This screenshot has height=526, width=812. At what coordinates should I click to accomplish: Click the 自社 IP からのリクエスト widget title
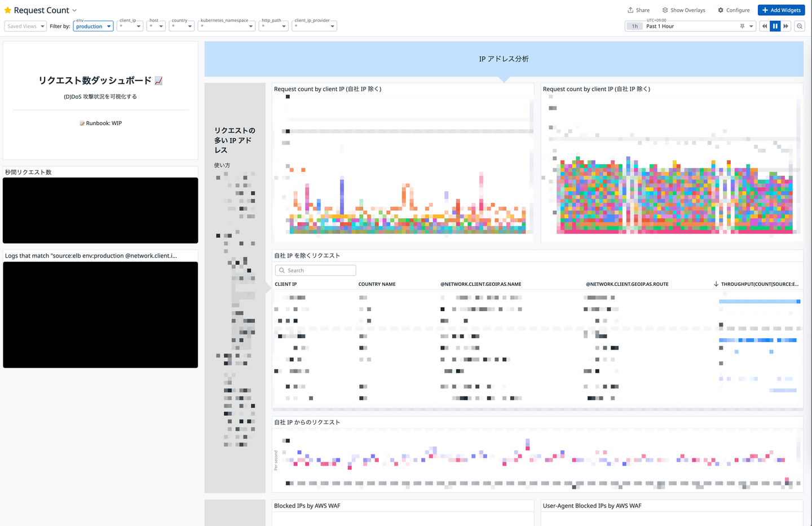(307, 422)
